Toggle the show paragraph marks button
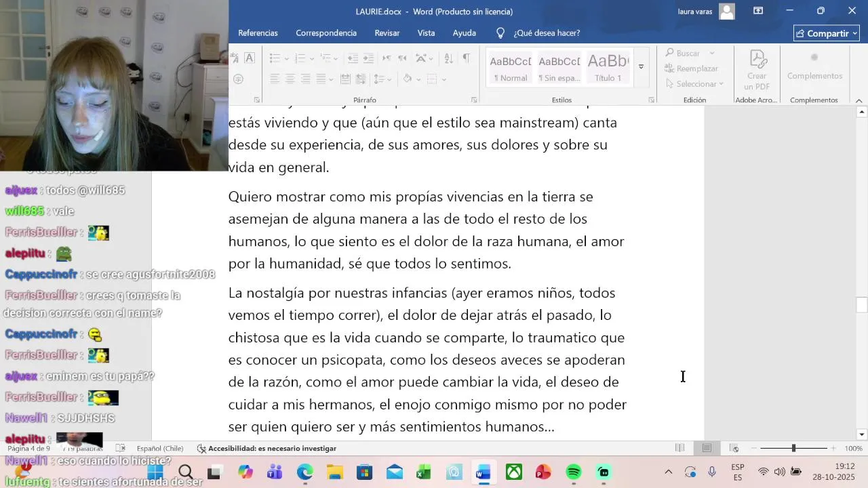Viewport: 868px width, 488px height. pos(466,58)
